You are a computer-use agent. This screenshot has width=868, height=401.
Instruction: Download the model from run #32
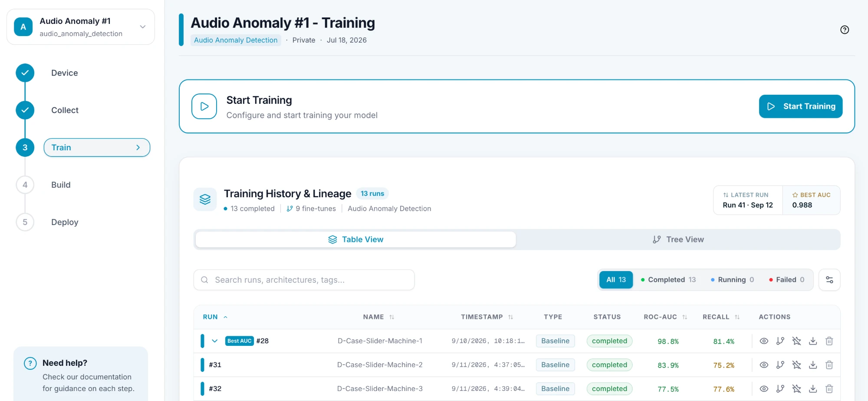pyautogui.click(x=813, y=389)
